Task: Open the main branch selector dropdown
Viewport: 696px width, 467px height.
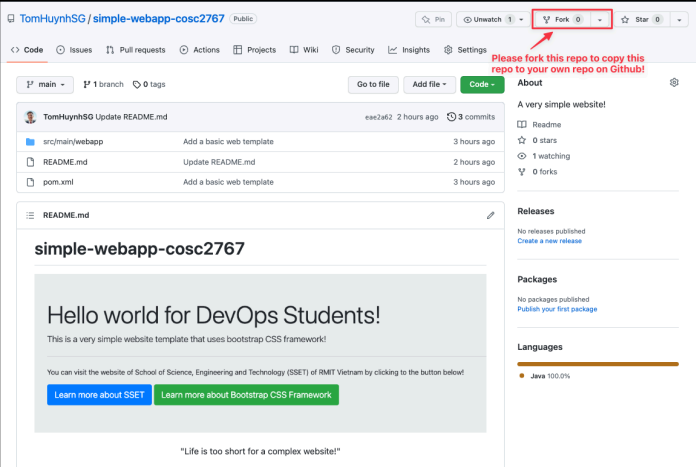Action: tap(45, 84)
